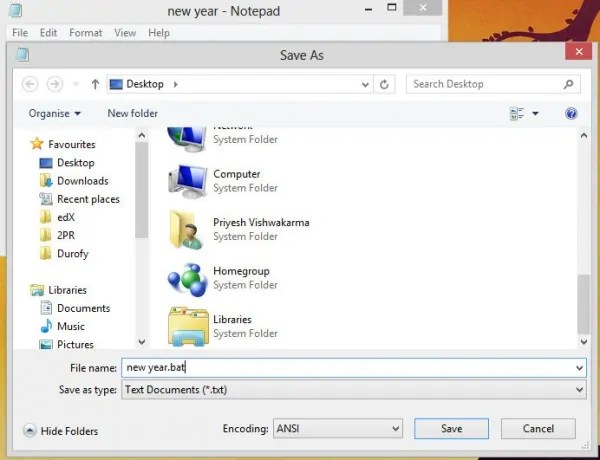Viewport: 600px width, 460px height.
Task: Open Durofy folder in sidebar
Action: click(64, 253)
